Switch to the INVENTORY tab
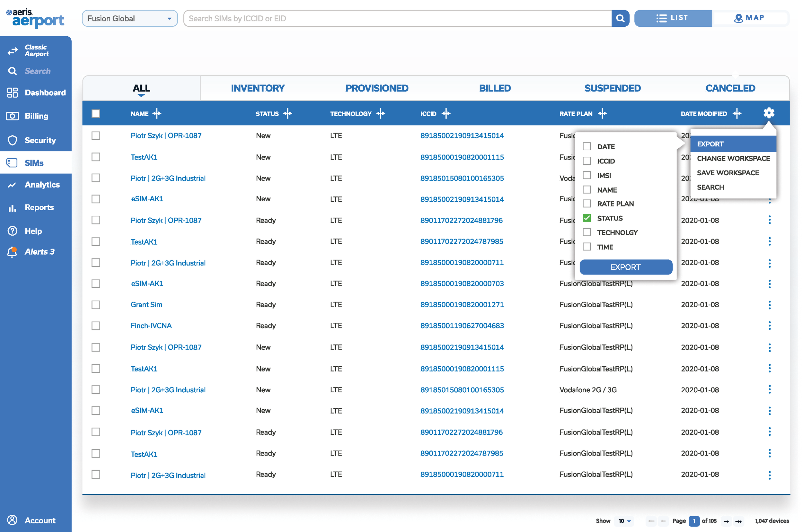This screenshot has height=532, width=803. coord(258,88)
